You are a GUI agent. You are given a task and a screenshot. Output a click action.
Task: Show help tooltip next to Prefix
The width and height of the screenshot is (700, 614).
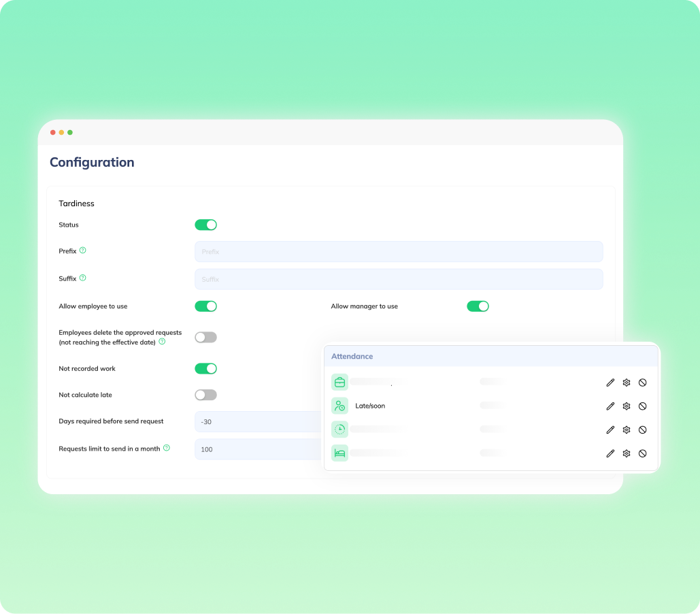point(83,251)
